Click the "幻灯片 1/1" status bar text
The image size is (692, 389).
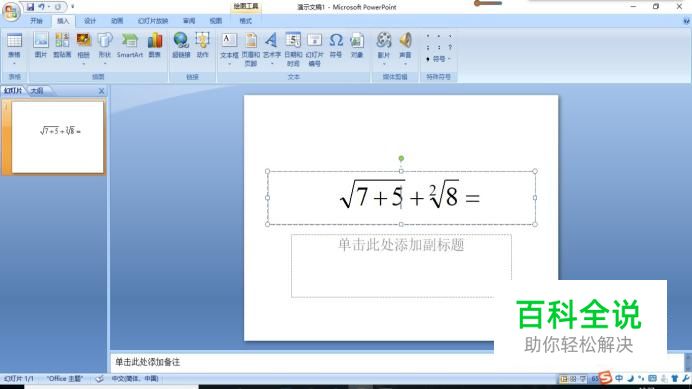(x=19, y=379)
